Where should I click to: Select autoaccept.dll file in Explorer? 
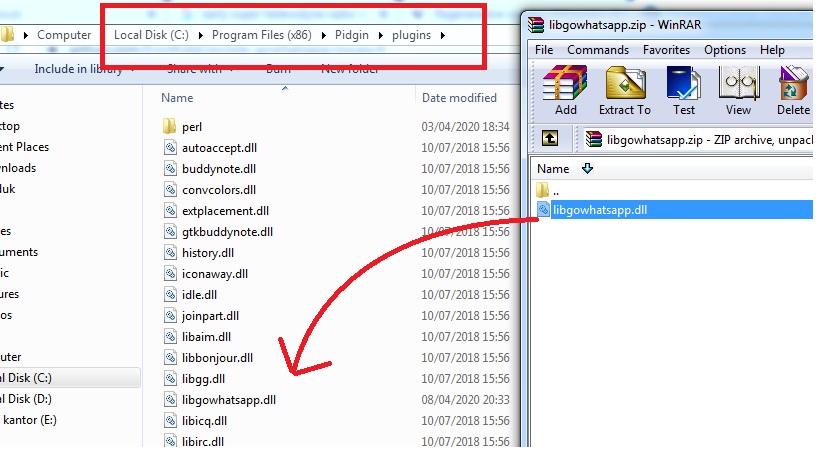coord(219,148)
